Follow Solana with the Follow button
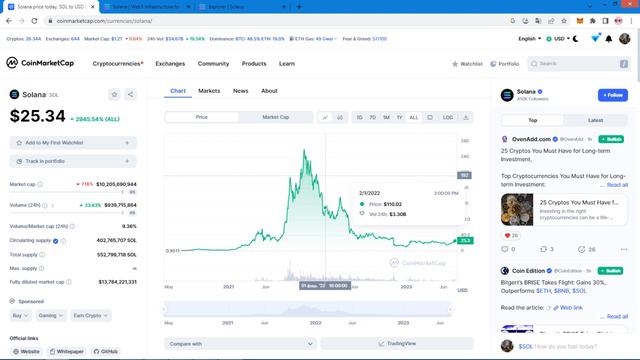Screen dimensions: 640x360 [613, 95]
